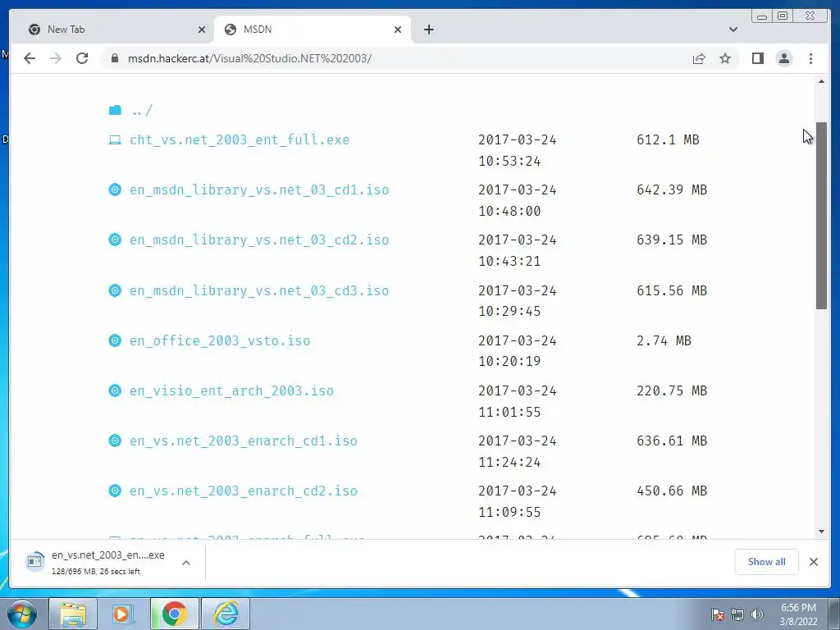Share this page via share icon

699,58
